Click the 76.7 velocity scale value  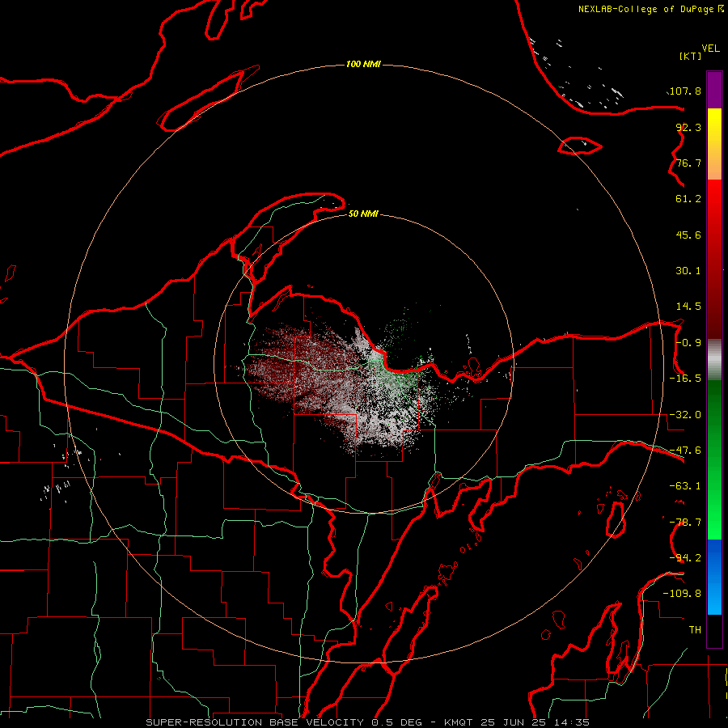pyautogui.click(x=688, y=163)
